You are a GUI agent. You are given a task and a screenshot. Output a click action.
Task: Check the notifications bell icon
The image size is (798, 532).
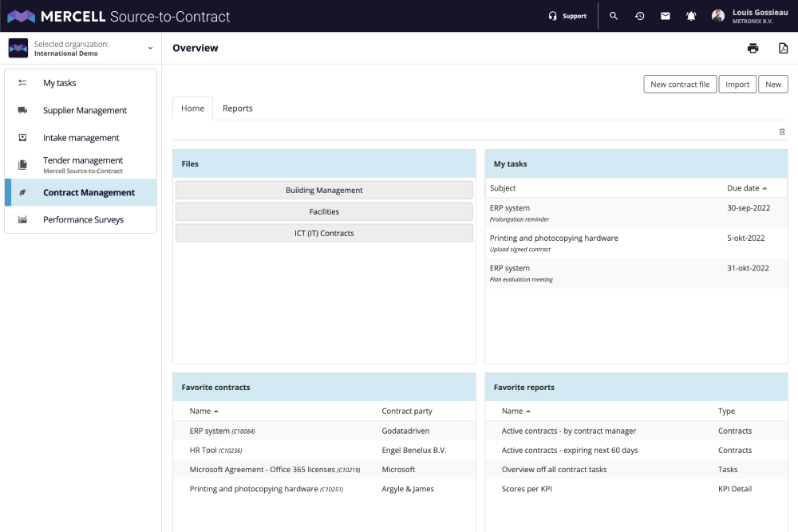690,16
